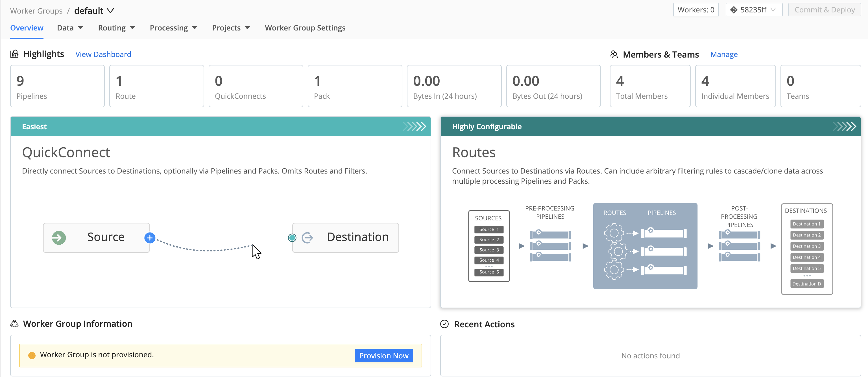Expand the Routing menu
The width and height of the screenshot is (868, 377).
(x=116, y=28)
